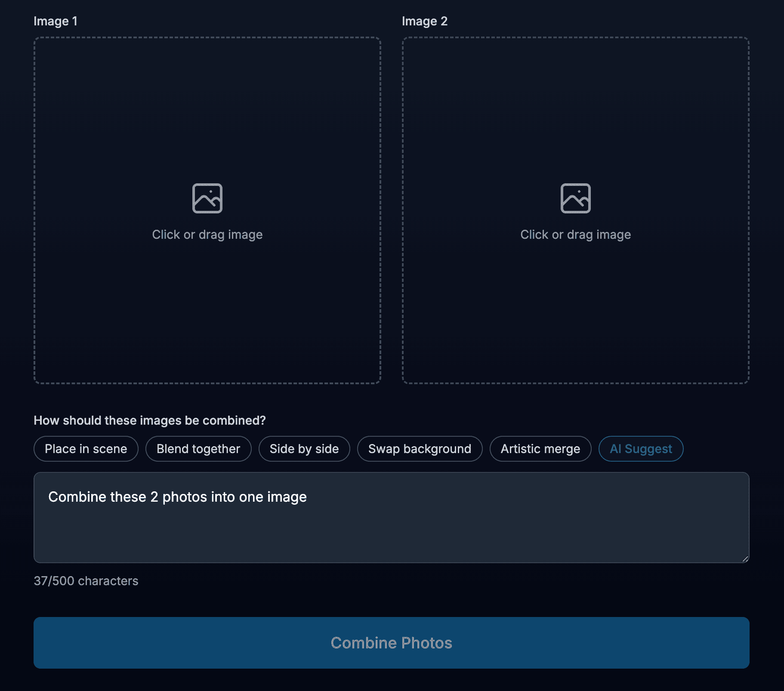Select the Place in scene option
784x691 pixels.
click(x=86, y=449)
